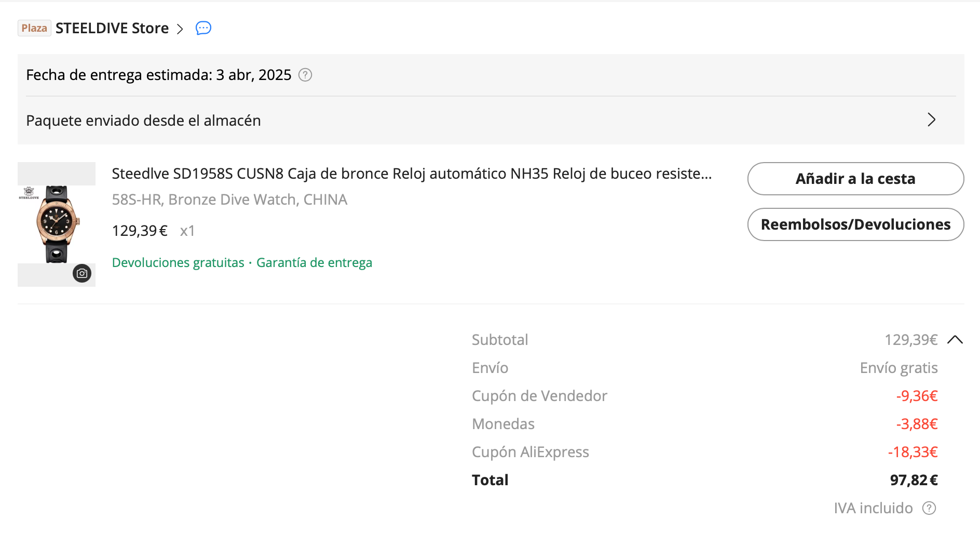This screenshot has height=533, width=980.
Task: Open Reembolsos/Devoluciones
Action: point(855,224)
